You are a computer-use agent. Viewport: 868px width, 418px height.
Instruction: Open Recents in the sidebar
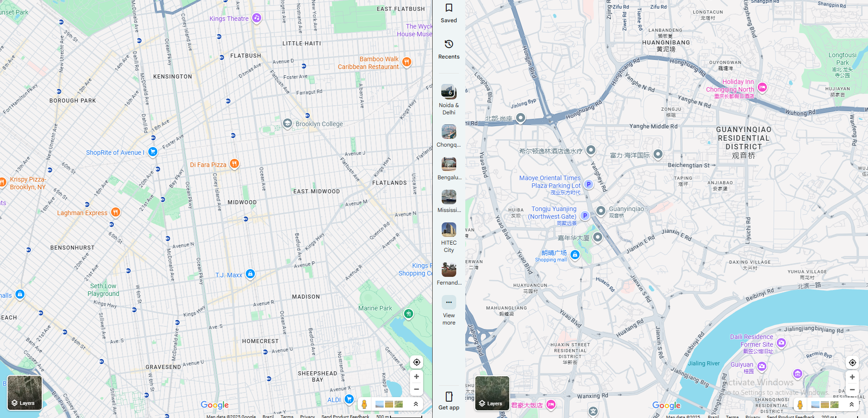click(x=449, y=49)
